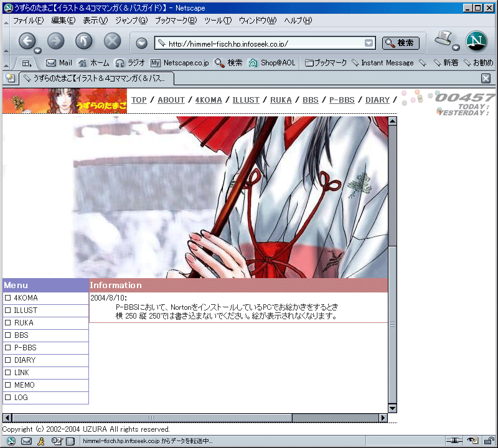Reload the page with the Reload button
The image size is (498, 448).
pyautogui.click(x=84, y=41)
